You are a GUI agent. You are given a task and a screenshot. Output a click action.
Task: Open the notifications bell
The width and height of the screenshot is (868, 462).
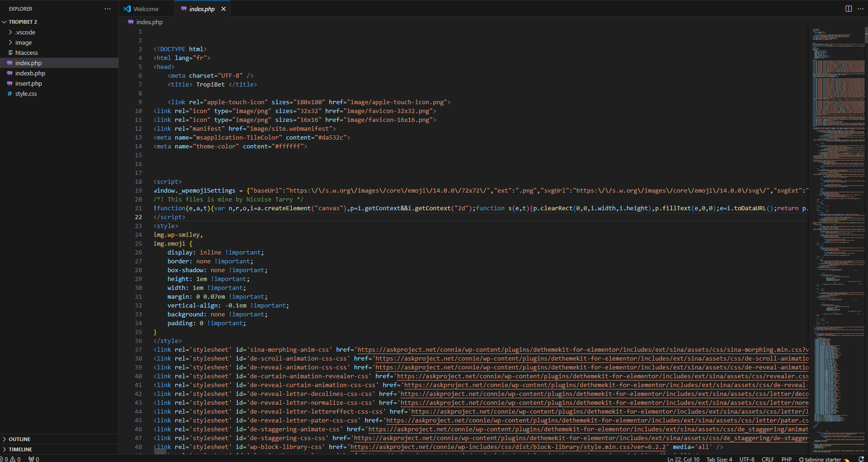pos(861,459)
